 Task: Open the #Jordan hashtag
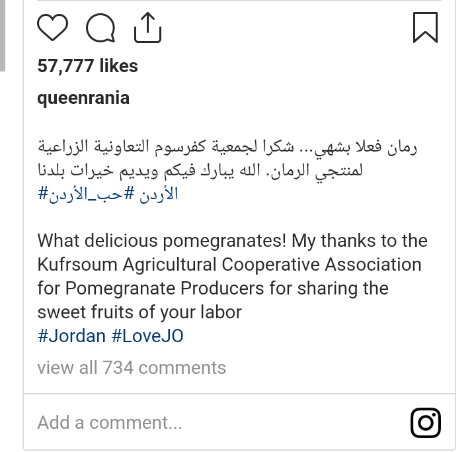click(71, 336)
